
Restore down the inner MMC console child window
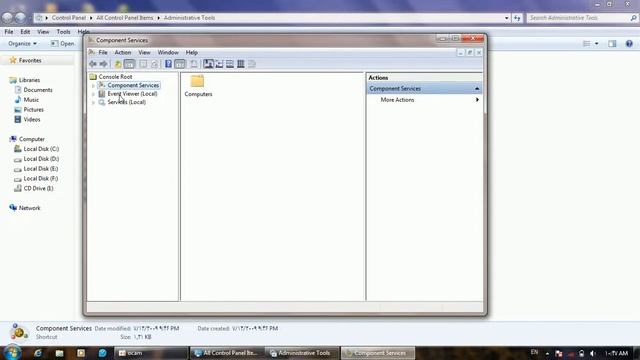coord(470,53)
